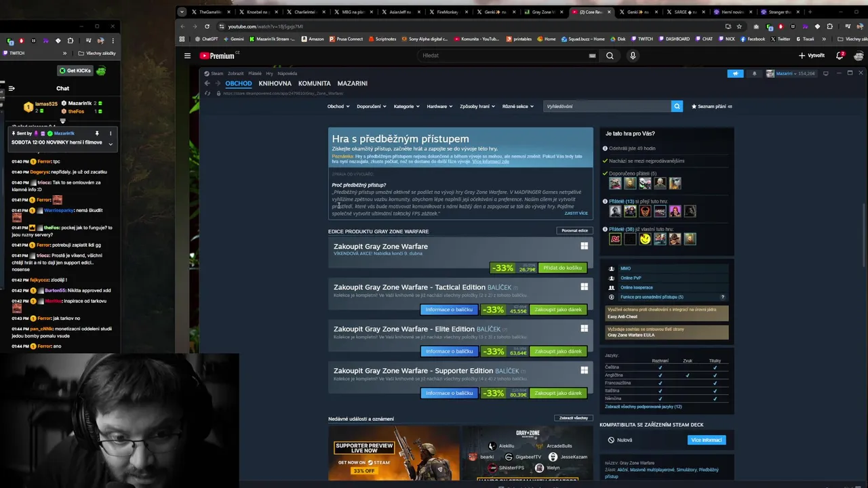
Task: Expand the pinned chat message chevron
Action: [111, 144]
